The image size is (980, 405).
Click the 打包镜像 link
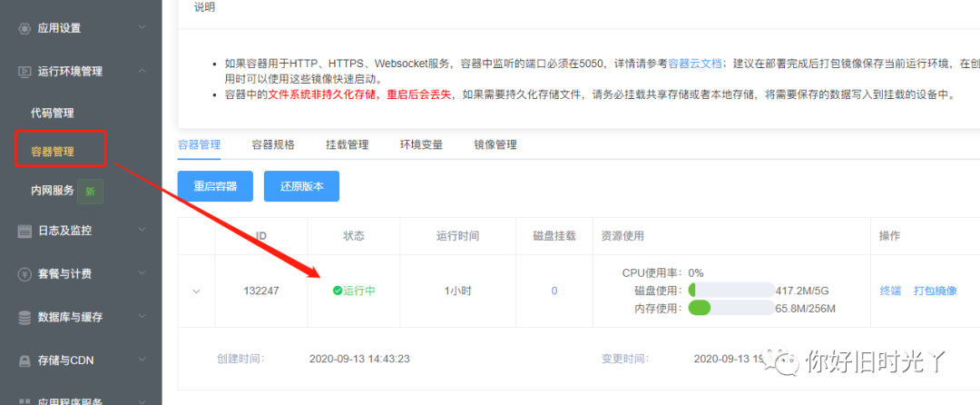click(935, 291)
